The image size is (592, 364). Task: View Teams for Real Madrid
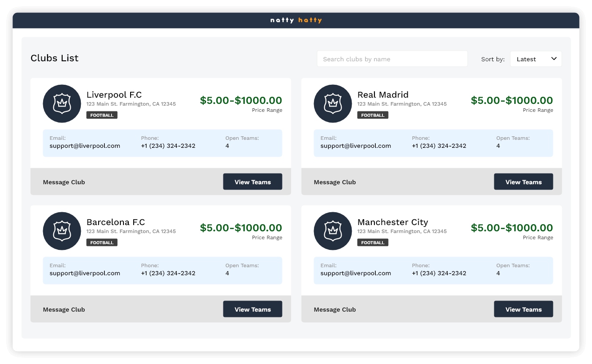(x=524, y=182)
